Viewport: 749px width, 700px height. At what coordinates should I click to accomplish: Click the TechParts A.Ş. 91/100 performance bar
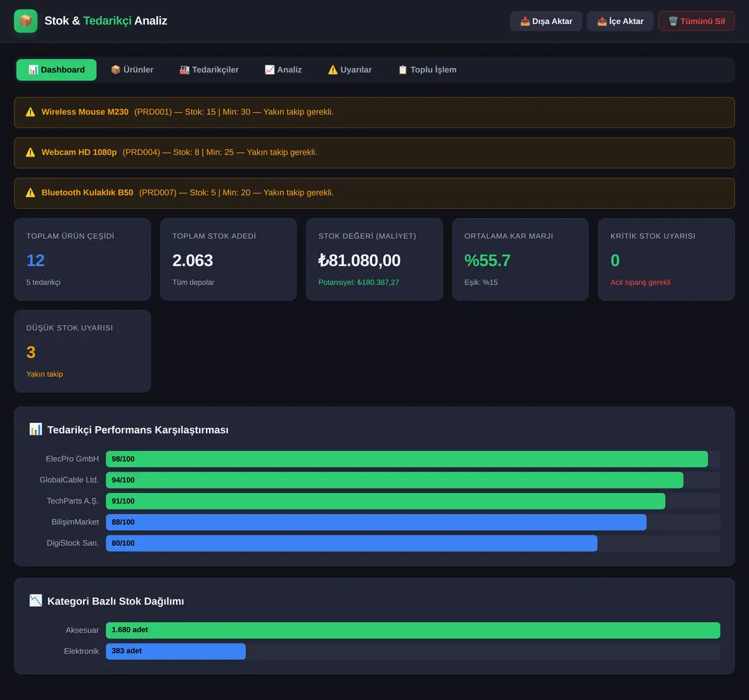click(386, 502)
